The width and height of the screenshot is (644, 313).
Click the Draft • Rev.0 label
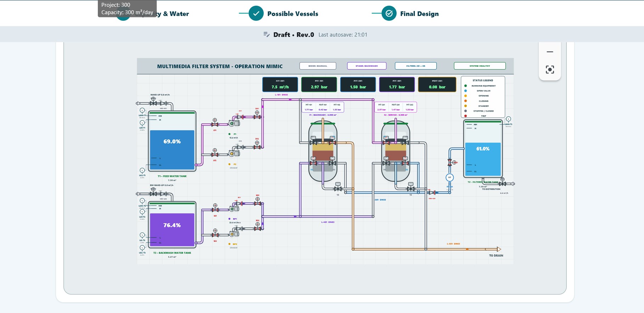[293, 34]
